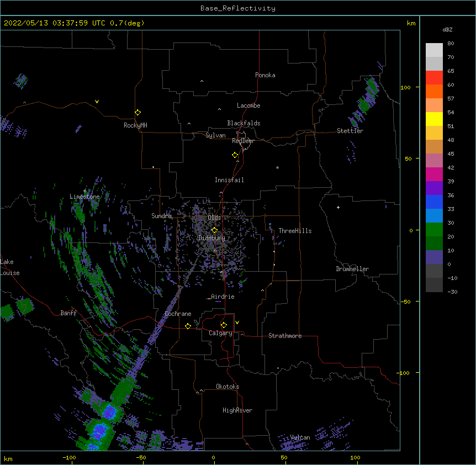Click the dBZ legend heading

447,29
